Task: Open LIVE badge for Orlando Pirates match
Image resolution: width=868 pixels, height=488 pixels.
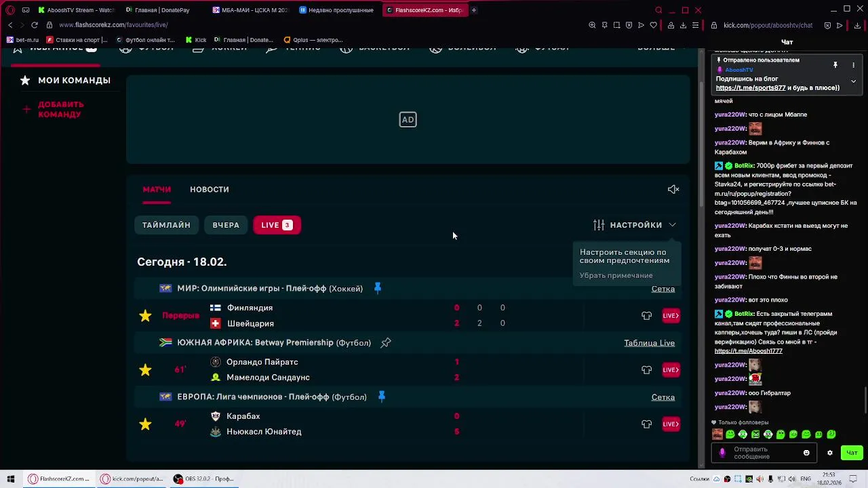Action: coord(671,370)
